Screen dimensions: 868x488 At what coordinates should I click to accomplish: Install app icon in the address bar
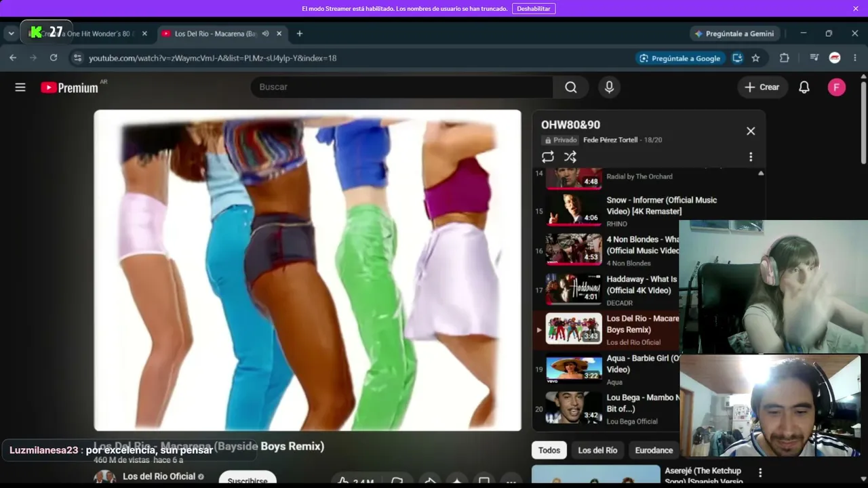tap(737, 58)
